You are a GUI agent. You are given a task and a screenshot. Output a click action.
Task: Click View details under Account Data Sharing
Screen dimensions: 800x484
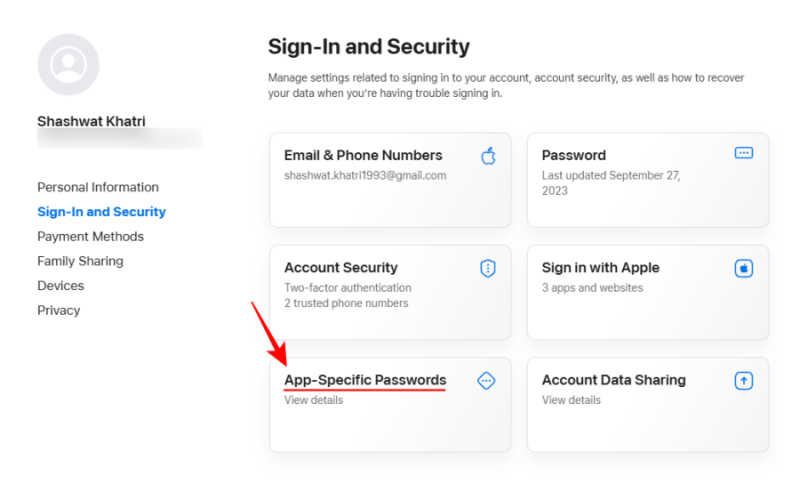click(x=571, y=400)
